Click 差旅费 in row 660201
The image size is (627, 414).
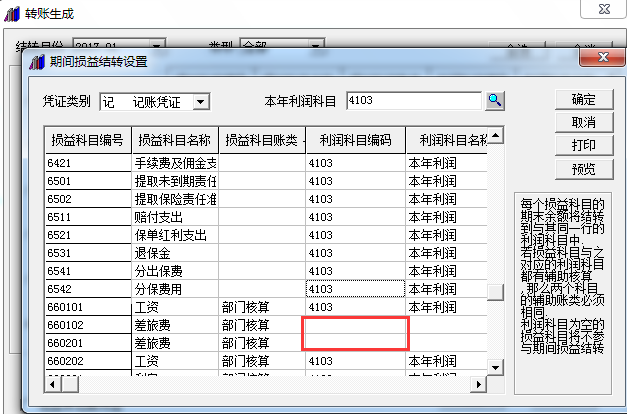click(175, 343)
